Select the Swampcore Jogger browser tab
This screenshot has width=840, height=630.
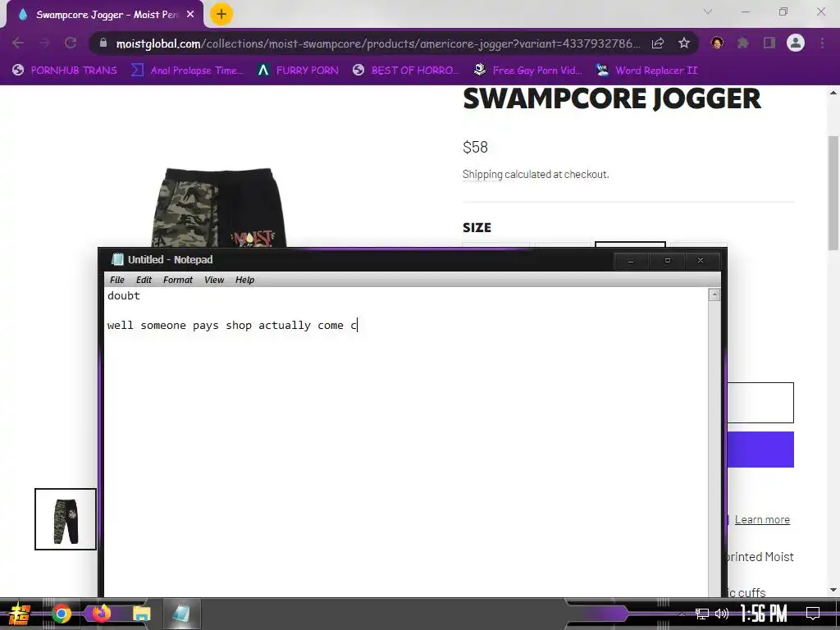[x=105, y=15]
